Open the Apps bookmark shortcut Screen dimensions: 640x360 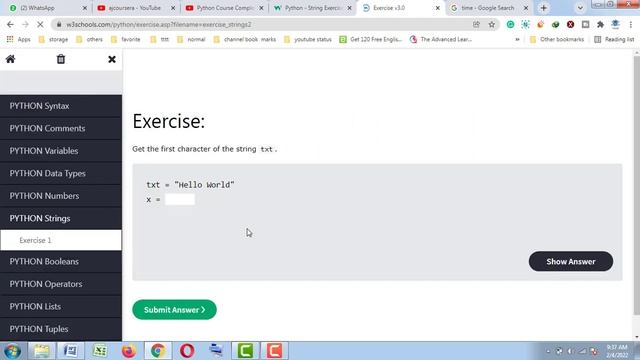tap(19, 40)
